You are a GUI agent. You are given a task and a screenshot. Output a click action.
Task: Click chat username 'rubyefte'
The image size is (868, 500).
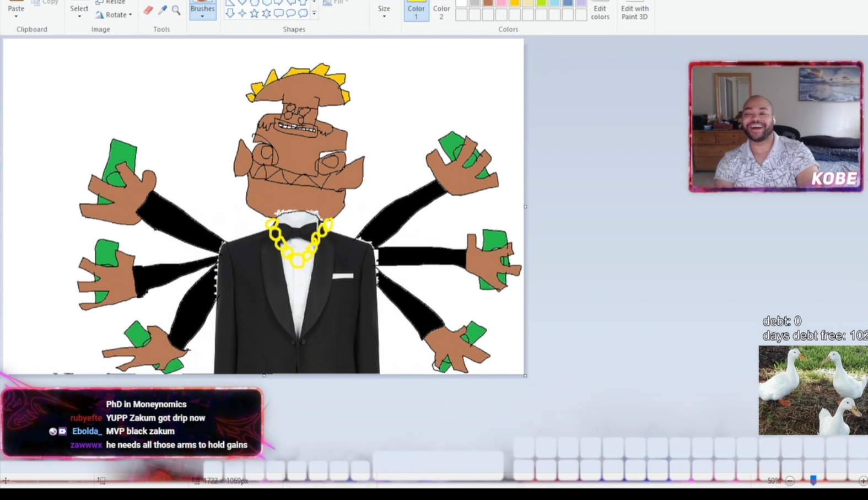[86, 418]
